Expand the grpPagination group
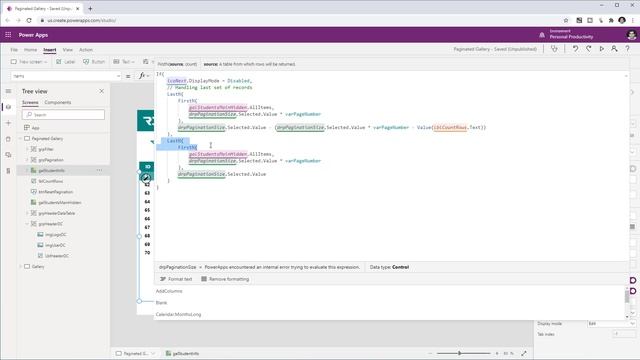The image size is (640, 360). pyautogui.click(x=27, y=160)
